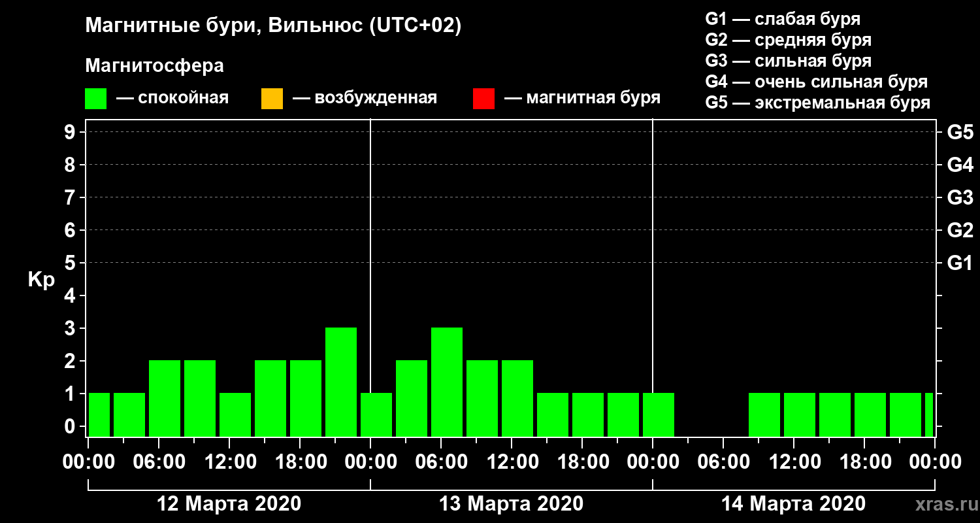
Task: Click the '— магнитная буря' legend label
Action: [583, 99]
